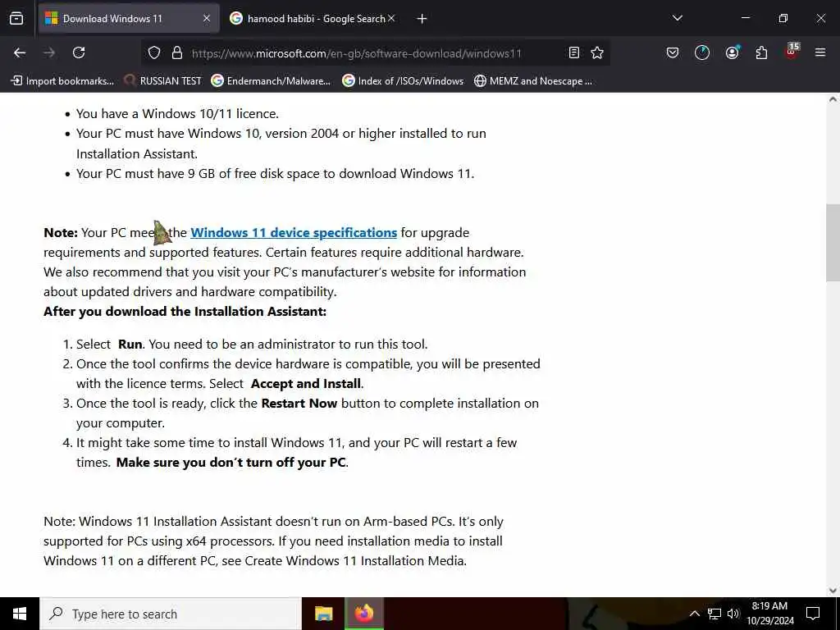Open Import bookmarks item
840x630 pixels.
pyautogui.click(x=62, y=81)
